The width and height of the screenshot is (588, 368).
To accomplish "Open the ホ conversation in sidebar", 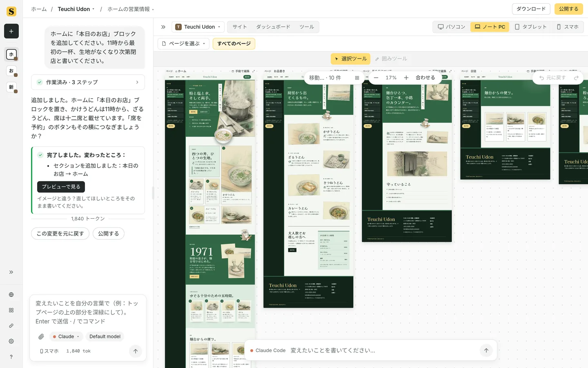I will 11,54.
